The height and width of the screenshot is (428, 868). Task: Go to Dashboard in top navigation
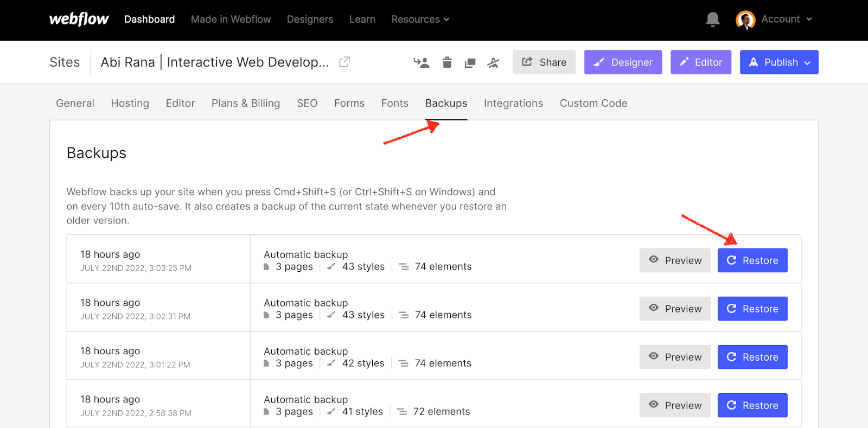pos(149,19)
